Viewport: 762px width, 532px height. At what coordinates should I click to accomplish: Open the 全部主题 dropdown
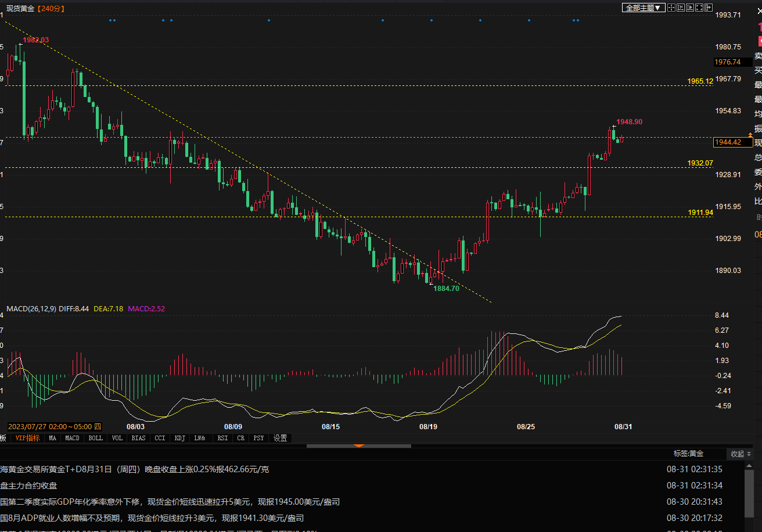coord(644,8)
